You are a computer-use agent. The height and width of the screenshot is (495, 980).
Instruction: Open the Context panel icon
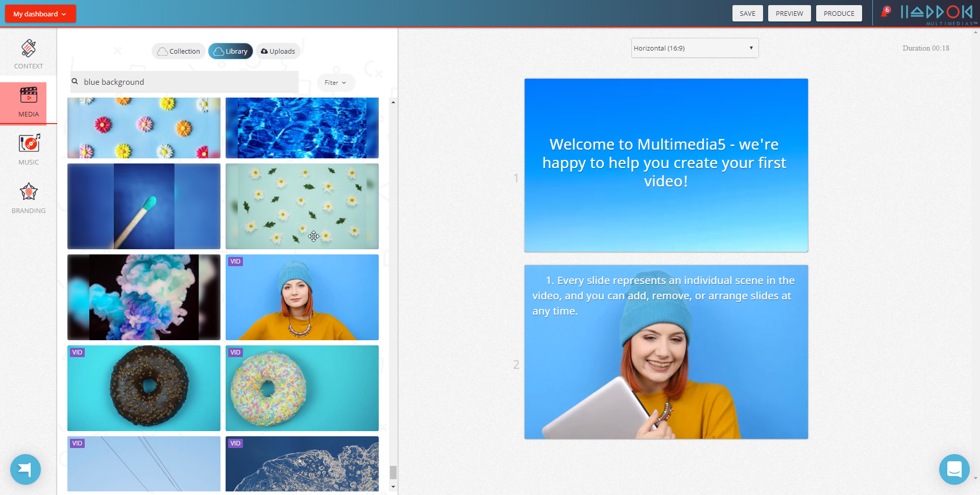pos(29,49)
